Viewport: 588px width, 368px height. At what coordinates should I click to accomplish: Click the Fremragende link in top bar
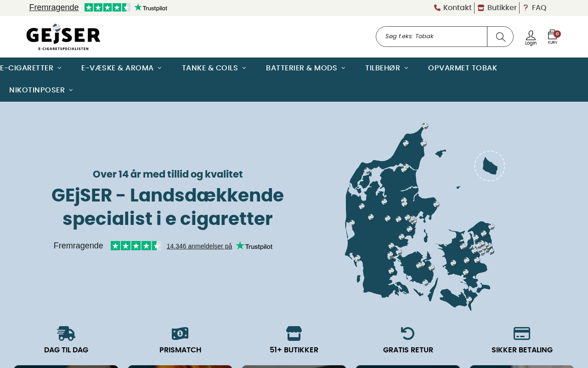coord(54,7)
